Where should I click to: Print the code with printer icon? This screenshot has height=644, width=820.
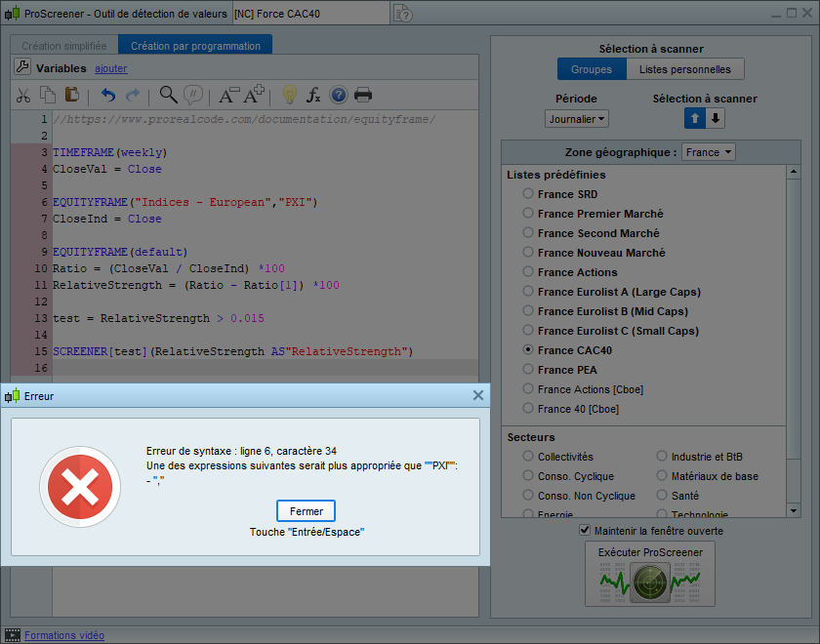click(x=363, y=95)
